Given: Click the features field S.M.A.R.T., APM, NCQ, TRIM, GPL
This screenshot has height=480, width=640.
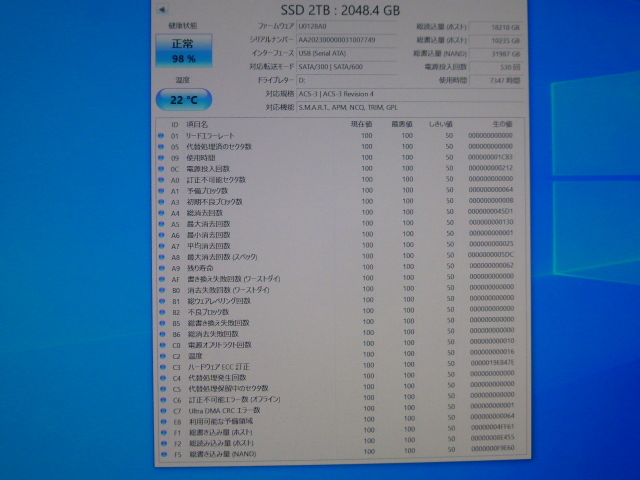Looking at the screenshot, I should click(x=410, y=108).
